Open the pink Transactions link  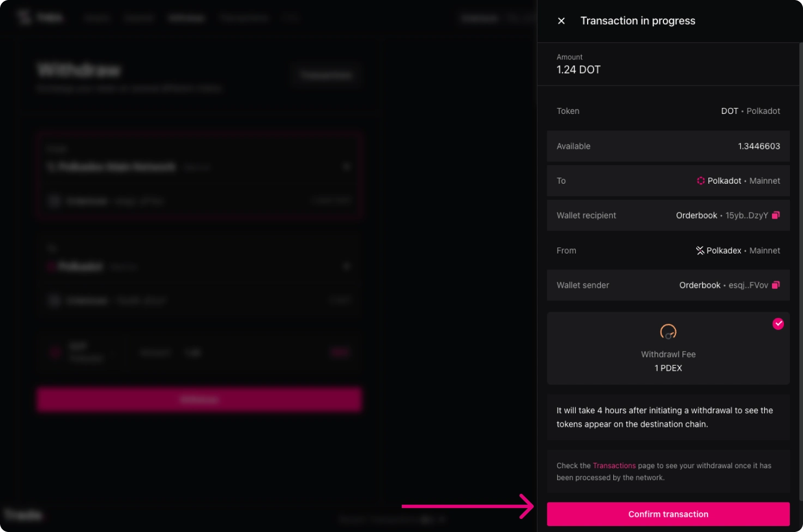[614, 465]
